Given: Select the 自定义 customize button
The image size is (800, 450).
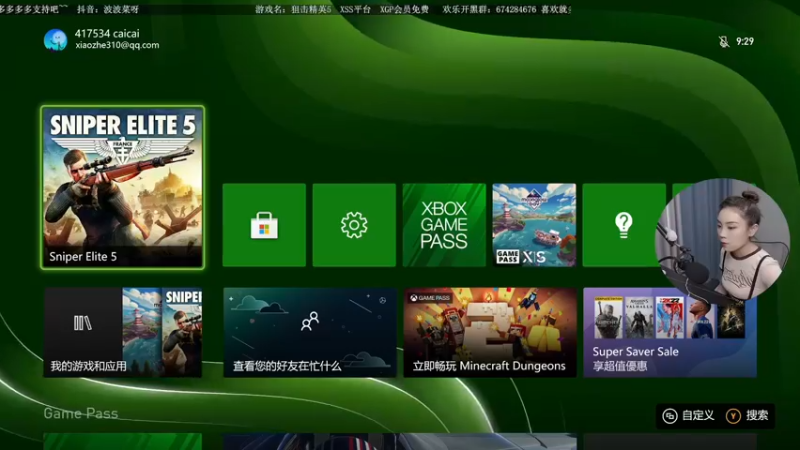Looking at the screenshot, I should pyautogui.click(x=688, y=416).
